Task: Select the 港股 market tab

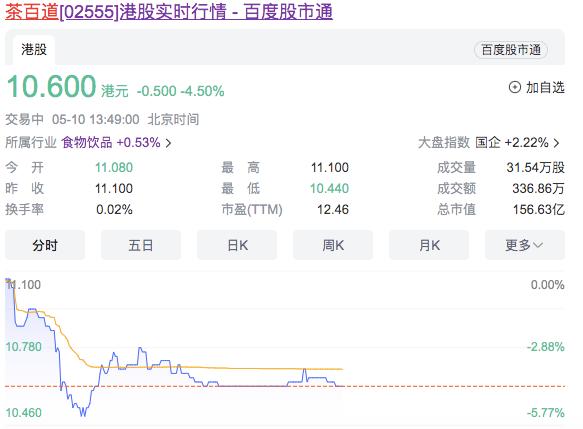Action: [x=34, y=49]
